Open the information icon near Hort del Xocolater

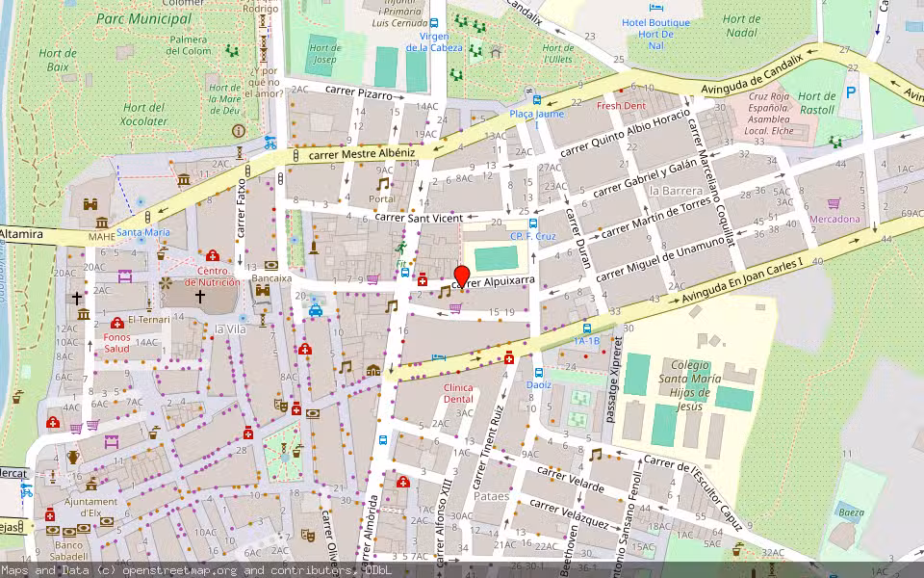238,131
